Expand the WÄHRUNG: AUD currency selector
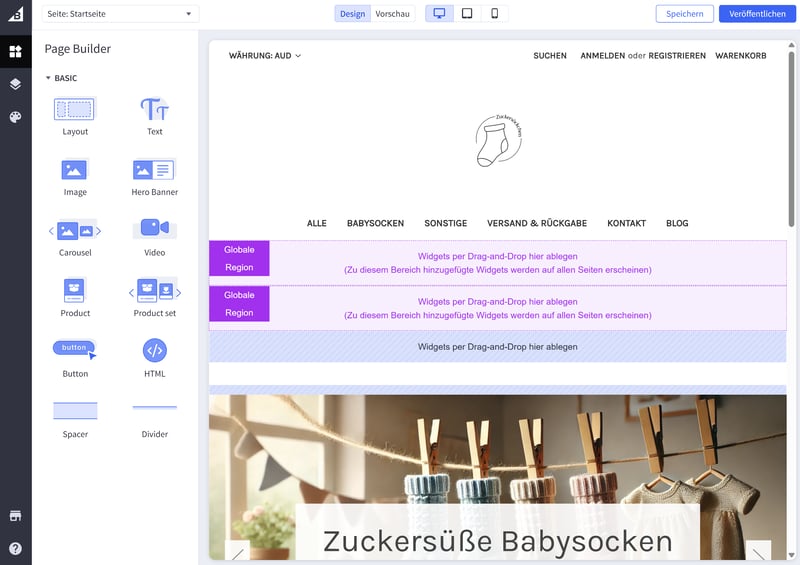 [265, 56]
